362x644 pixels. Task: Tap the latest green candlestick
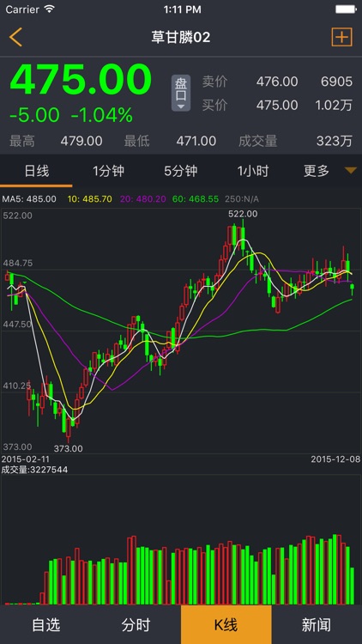pos(352,289)
